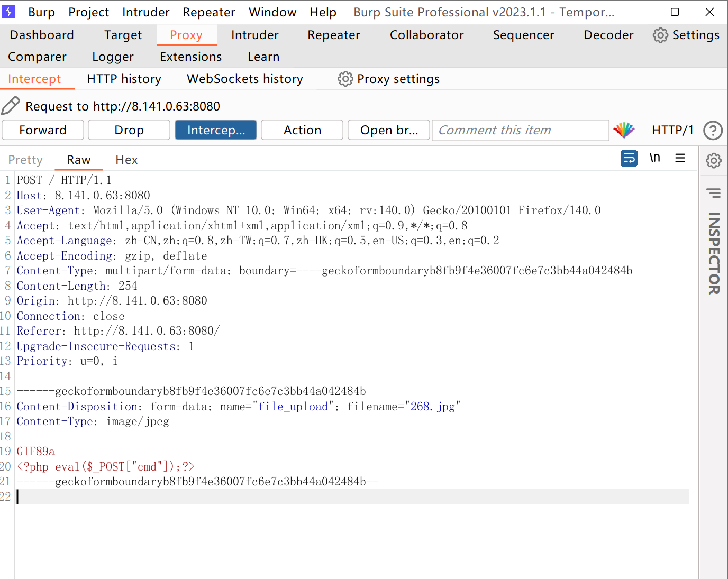Screen dimensions: 728x579
Task: Click the 'Content-Type: image/jpeg' line
Action: 93,421
